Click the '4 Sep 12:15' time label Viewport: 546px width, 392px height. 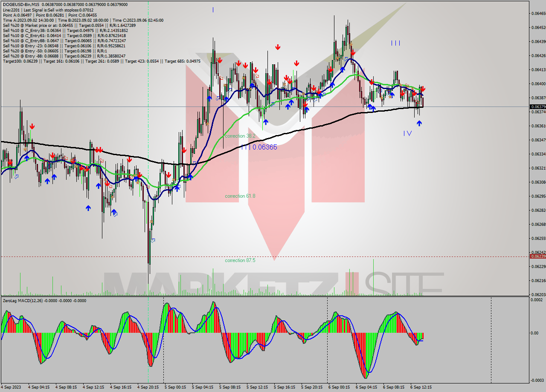93,387
